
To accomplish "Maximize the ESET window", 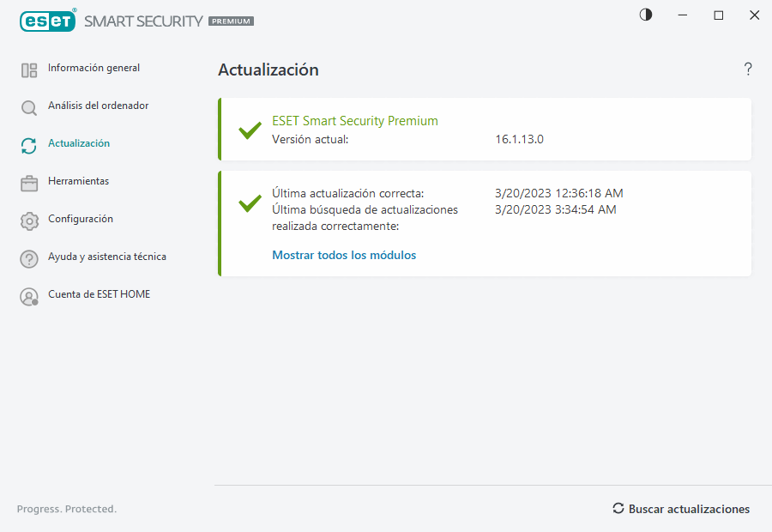I will coord(719,15).
